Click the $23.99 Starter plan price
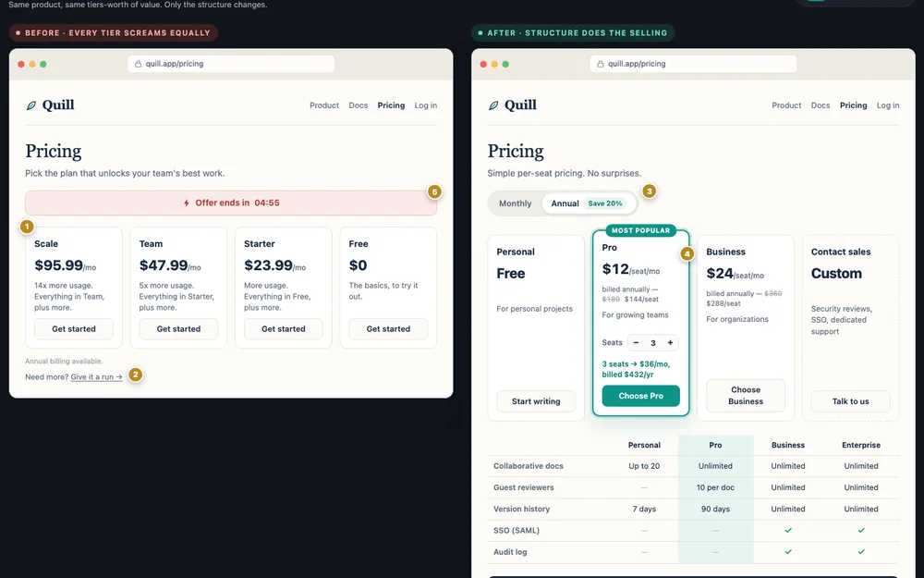 [x=268, y=265]
